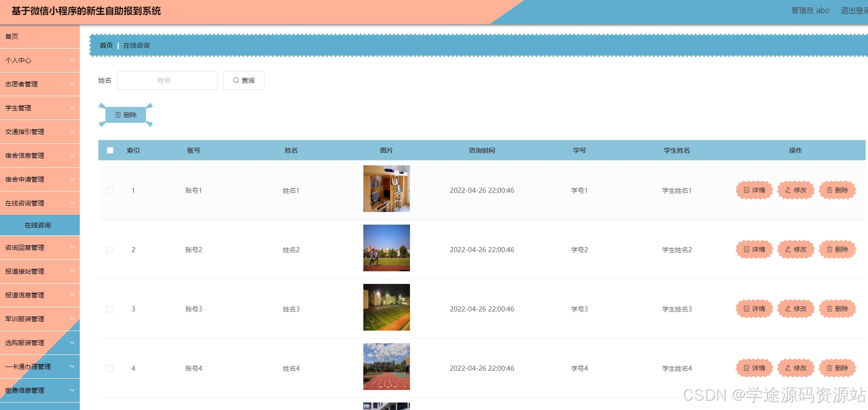Focus the 姓名 search input field
This screenshot has width=868, height=410.
pyautogui.click(x=167, y=80)
